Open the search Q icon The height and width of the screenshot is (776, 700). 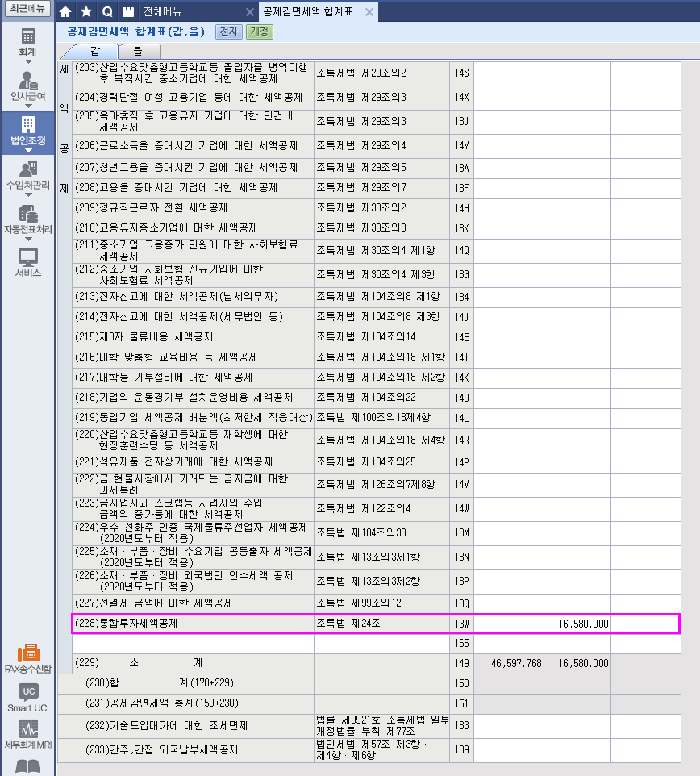pyautogui.click(x=107, y=11)
